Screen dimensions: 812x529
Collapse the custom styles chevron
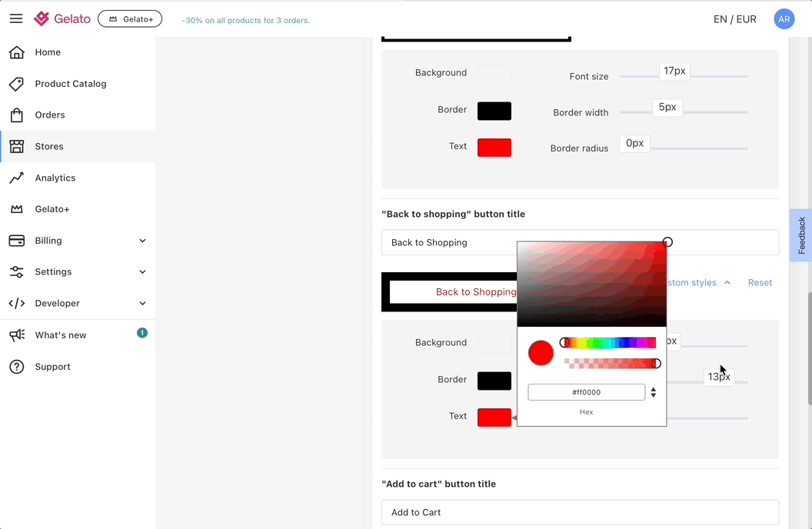[727, 283]
